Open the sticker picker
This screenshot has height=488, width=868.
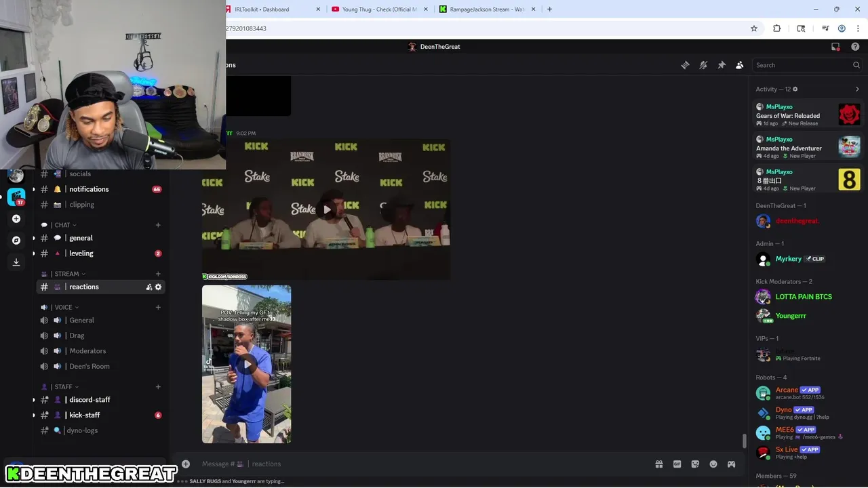pos(695,464)
